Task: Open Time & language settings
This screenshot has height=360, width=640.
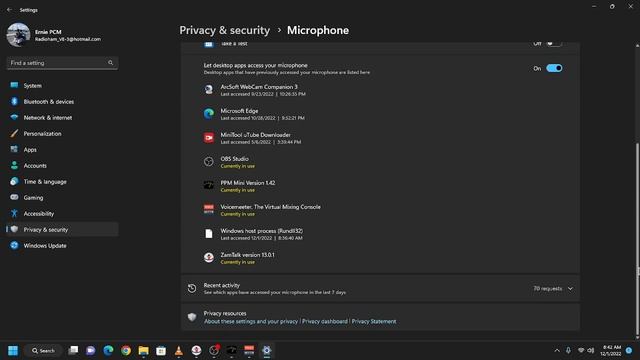Action: point(62,181)
